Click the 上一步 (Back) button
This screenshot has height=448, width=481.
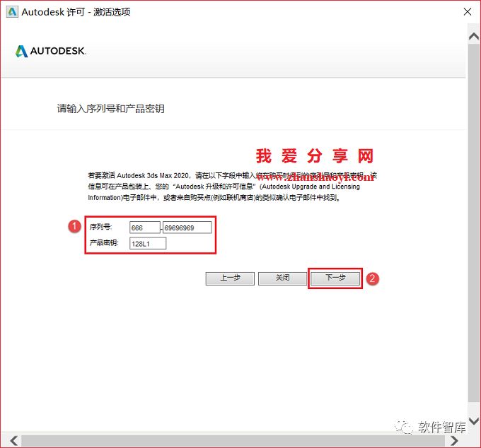[230, 278]
